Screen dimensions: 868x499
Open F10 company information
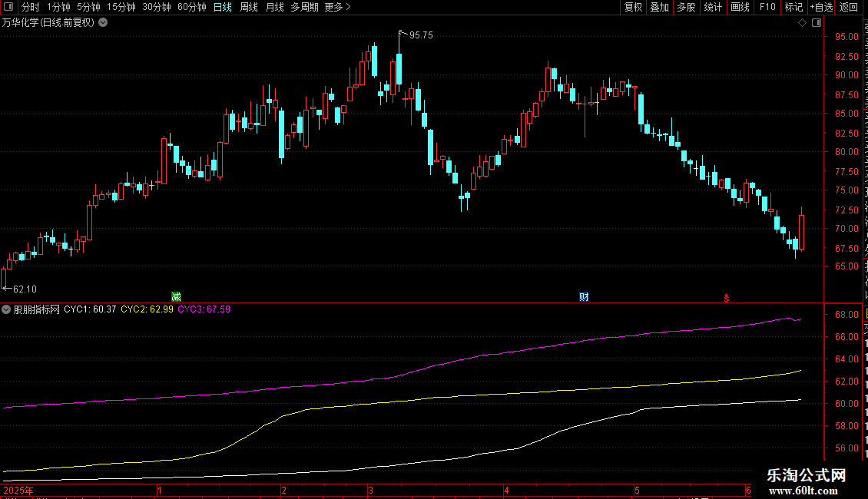click(767, 7)
